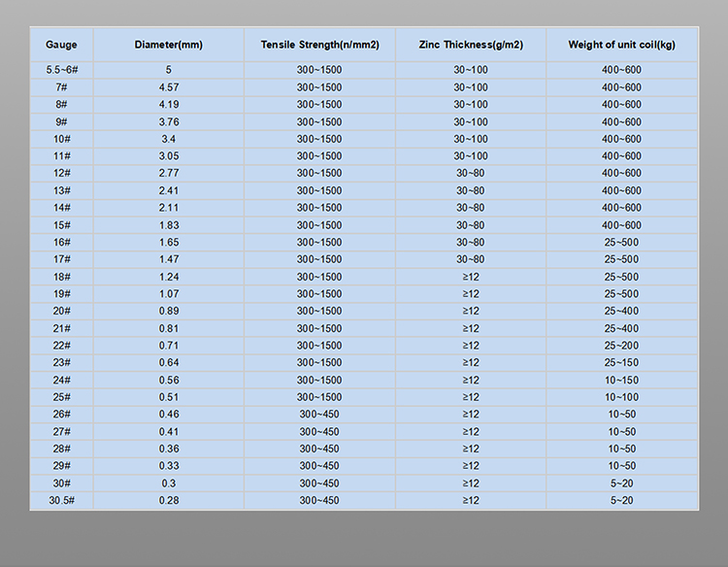Click the 19# gauge cell

tap(61, 294)
